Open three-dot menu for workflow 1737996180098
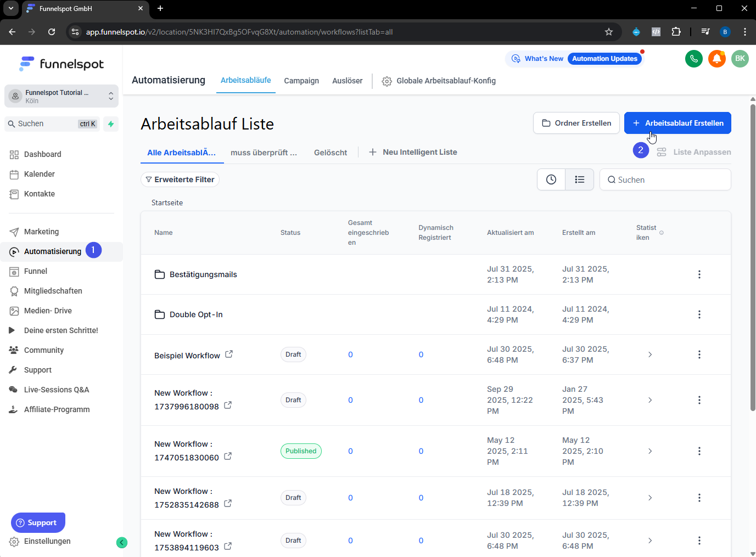The image size is (756, 557). click(x=699, y=400)
